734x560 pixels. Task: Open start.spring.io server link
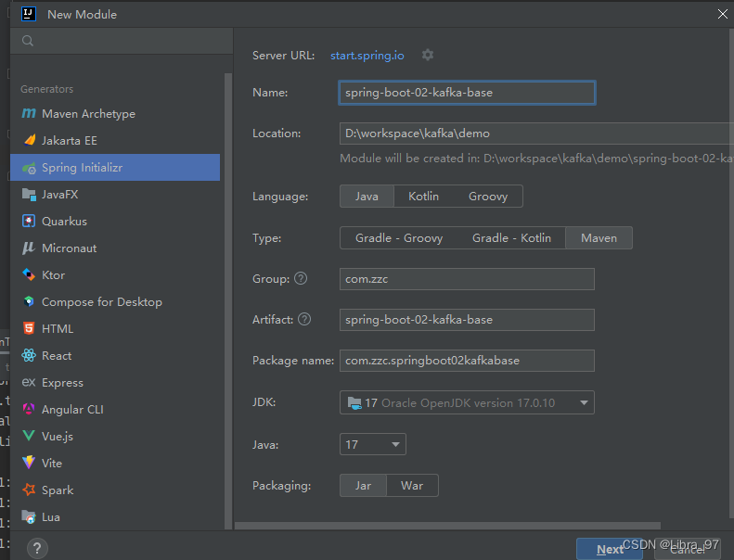367,56
